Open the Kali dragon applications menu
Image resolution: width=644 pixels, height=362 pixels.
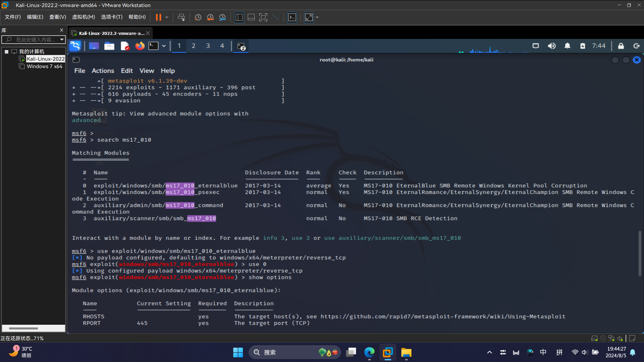pyautogui.click(x=75, y=46)
